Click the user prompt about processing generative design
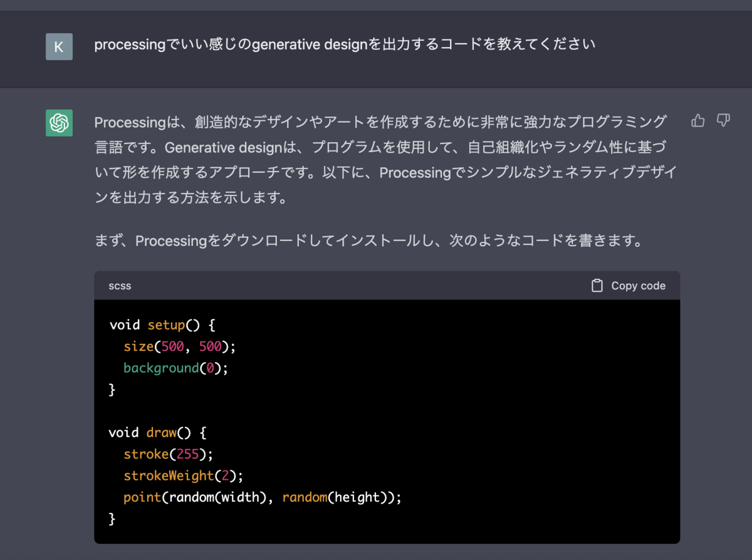Image resolution: width=752 pixels, height=560 pixels. pos(345,45)
